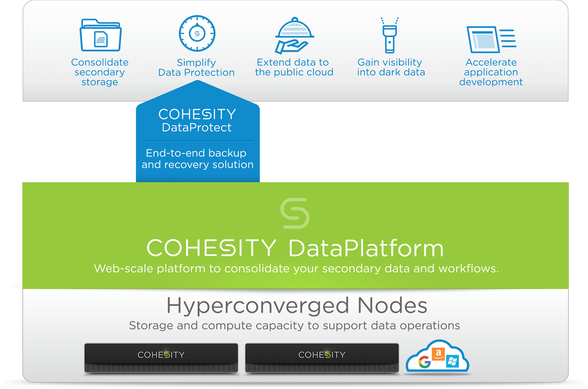Click the Google logo in the cloud
This screenshot has height=389, width=588.
click(425, 362)
